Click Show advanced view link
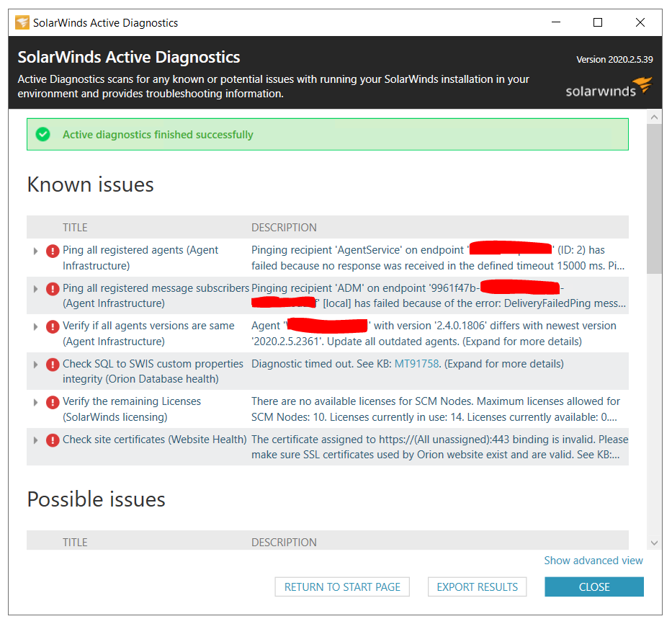672x624 pixels. (593, 561)
